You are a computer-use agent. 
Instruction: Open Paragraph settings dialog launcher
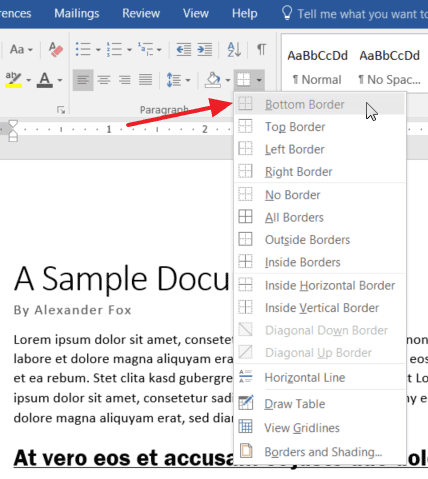[x=61, y=110]
